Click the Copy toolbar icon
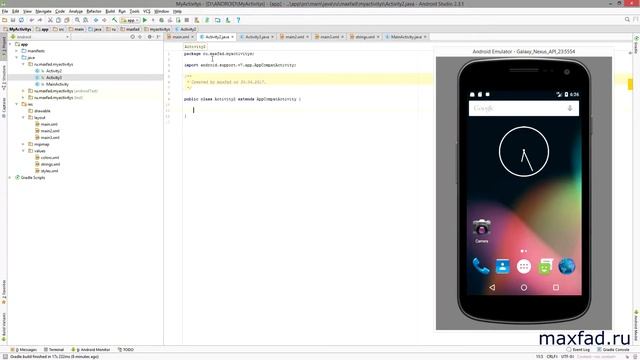The width and height of the screenshot is (640, 360). [x=58, y=20]
